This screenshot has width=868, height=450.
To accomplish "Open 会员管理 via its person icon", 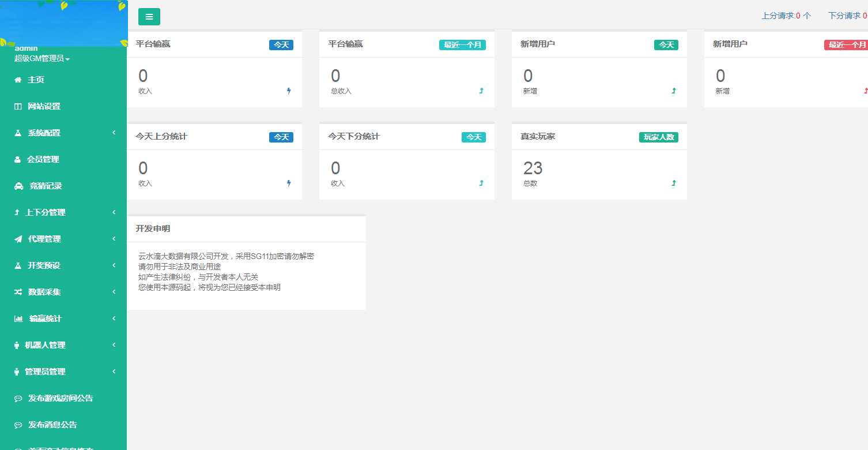I will pos(17,159).
